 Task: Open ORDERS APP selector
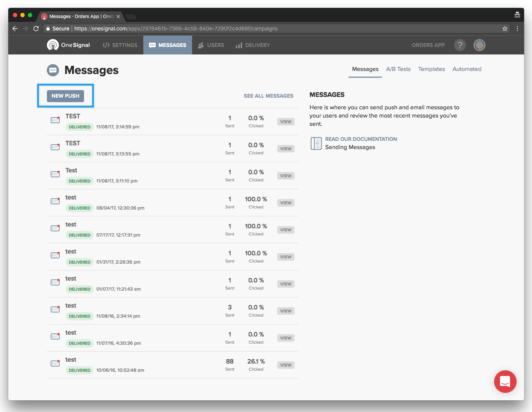click(x=428, y=45)
